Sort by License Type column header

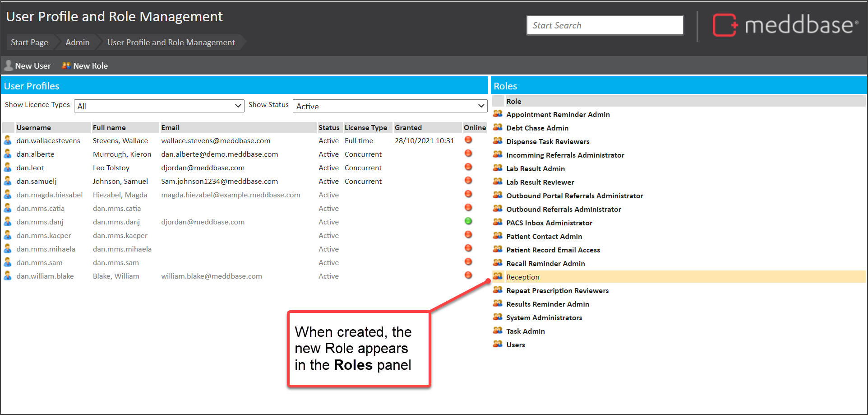tap(365, 128)
